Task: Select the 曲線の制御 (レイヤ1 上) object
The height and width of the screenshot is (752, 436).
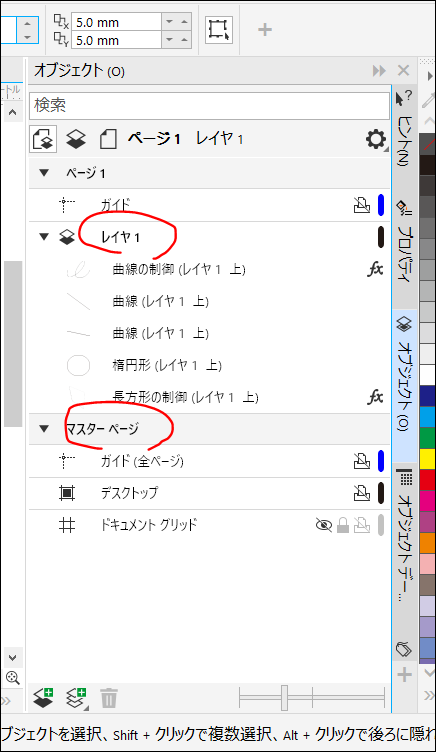Action: [x=209, y=269]
